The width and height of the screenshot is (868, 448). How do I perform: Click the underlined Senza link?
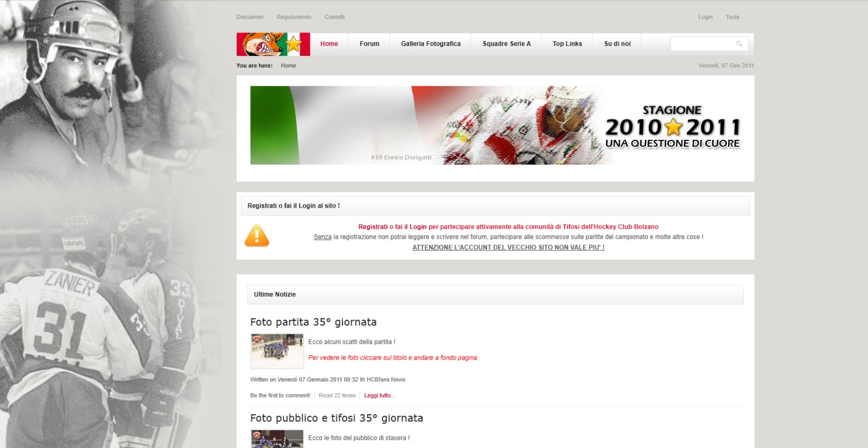click(322, 237)
